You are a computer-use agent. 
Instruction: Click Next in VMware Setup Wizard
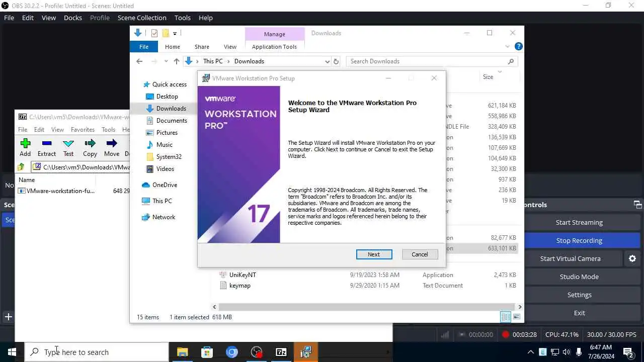pos(374,254)
